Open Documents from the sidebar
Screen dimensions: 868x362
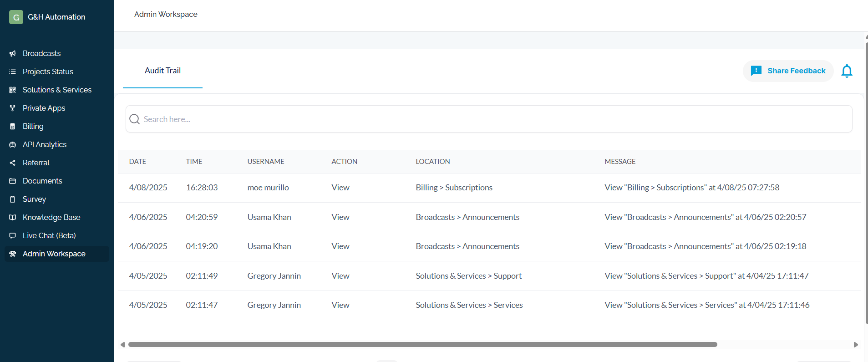pyautogui.click(x=42, y=181)
